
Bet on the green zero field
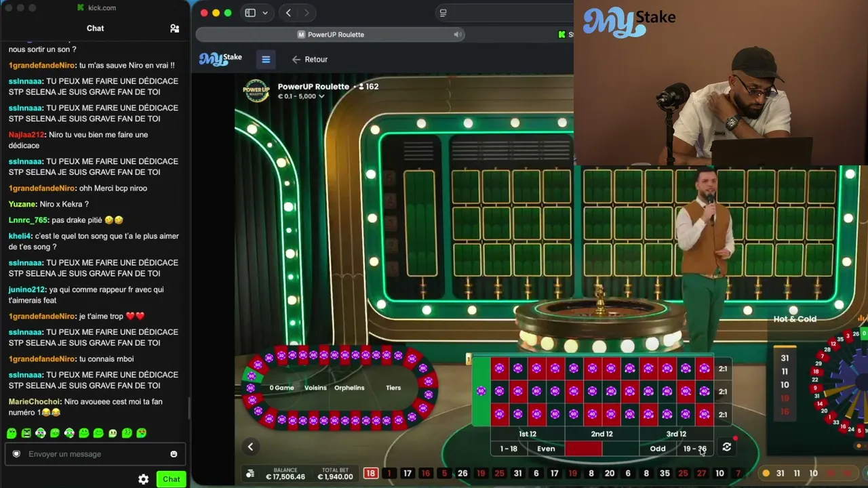coord(481,391)
